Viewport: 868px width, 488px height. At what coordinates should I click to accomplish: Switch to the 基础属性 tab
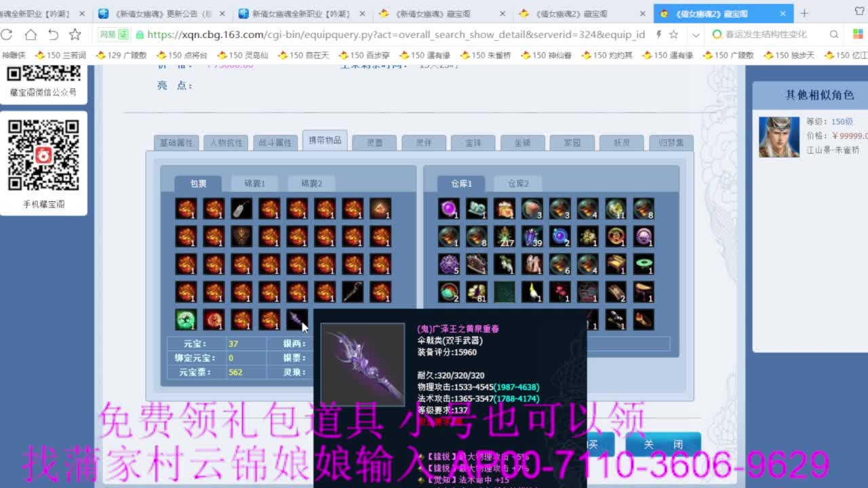tap(176, 142)
